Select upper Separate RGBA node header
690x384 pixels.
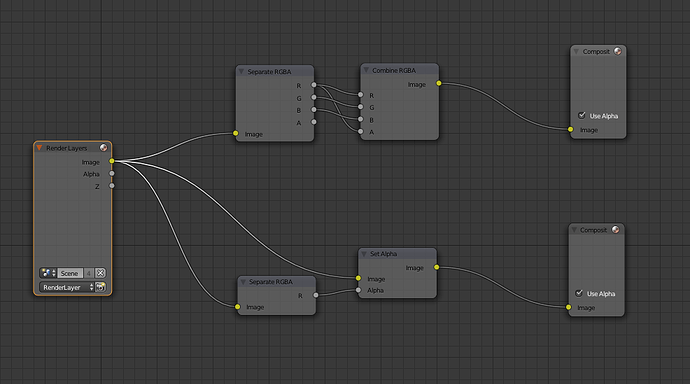coord(275,71)
